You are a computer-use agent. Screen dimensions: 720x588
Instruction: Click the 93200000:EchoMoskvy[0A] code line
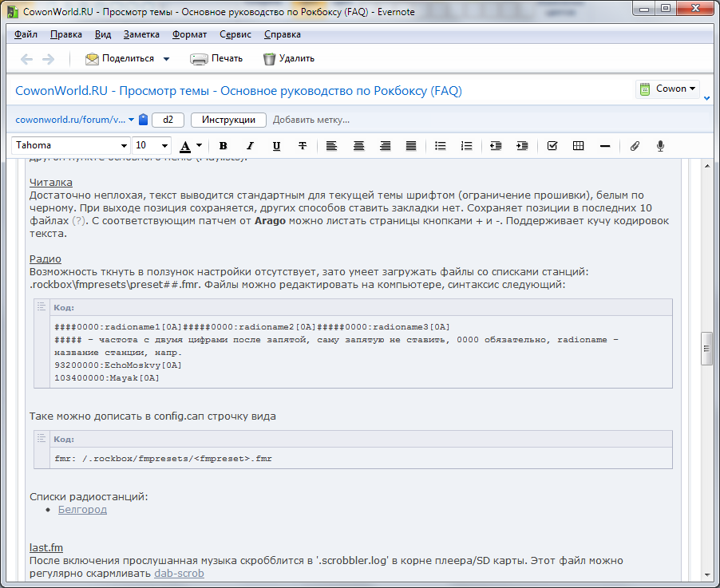tap(118, 365)
